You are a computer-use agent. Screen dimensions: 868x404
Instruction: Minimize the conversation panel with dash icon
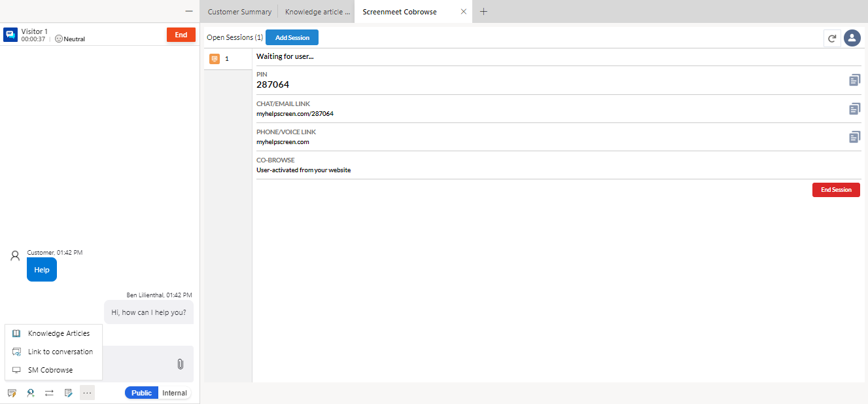click(x=189, y=11)
